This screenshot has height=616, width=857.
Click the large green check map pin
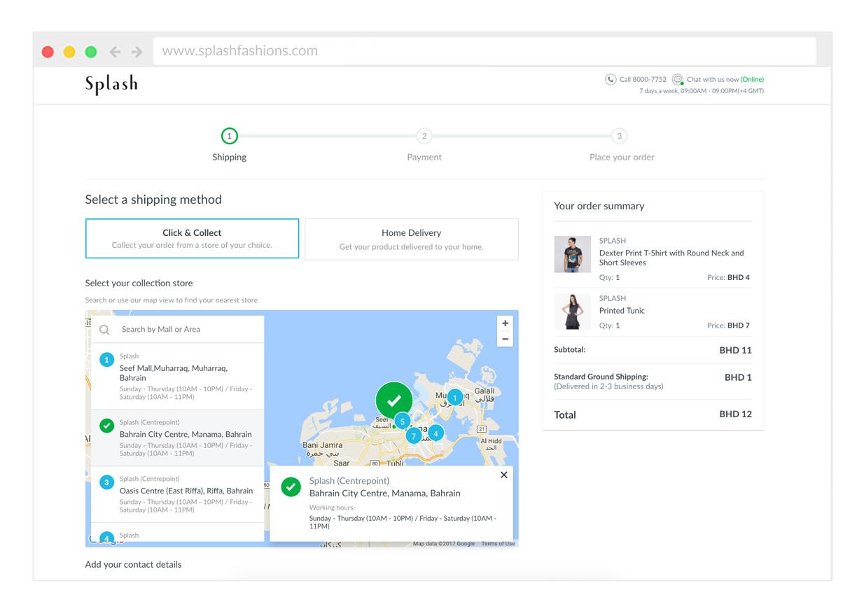(x=394, y=400)
